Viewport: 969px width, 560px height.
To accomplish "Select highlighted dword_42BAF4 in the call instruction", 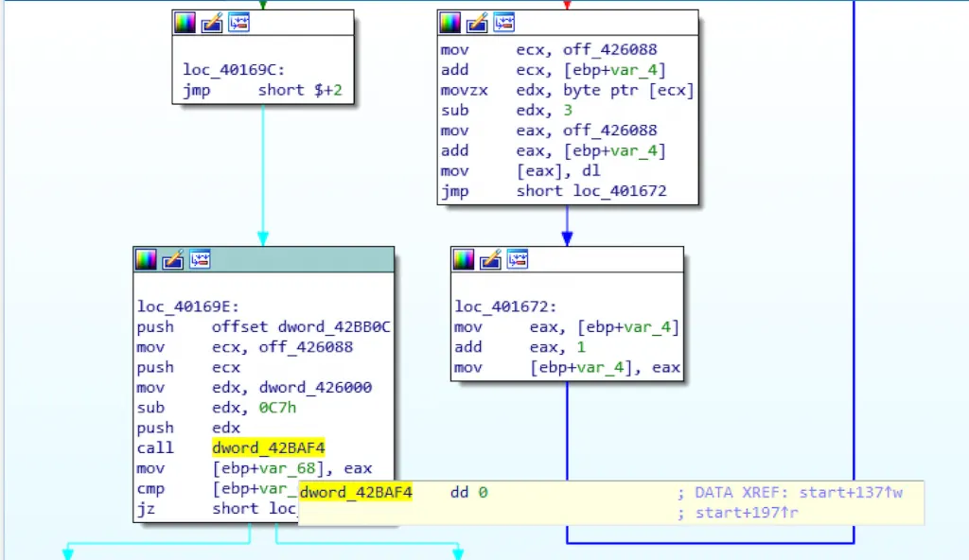I will tap(269, 448).
